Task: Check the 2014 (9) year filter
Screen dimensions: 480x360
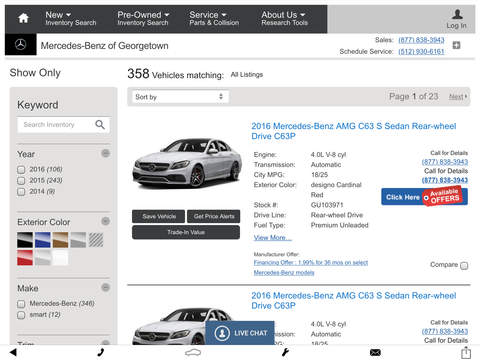Action: click(x=21, y=192)
